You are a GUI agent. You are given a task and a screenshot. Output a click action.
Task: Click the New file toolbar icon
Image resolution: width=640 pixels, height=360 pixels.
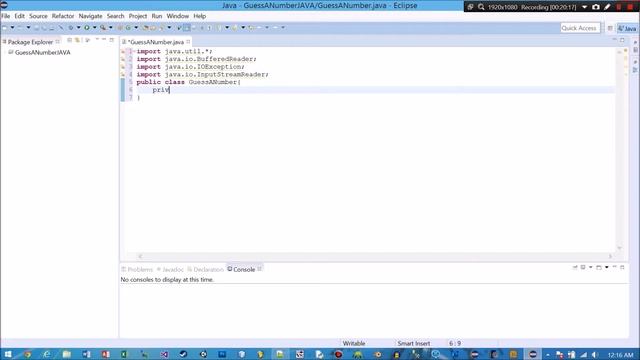[4, 28]
